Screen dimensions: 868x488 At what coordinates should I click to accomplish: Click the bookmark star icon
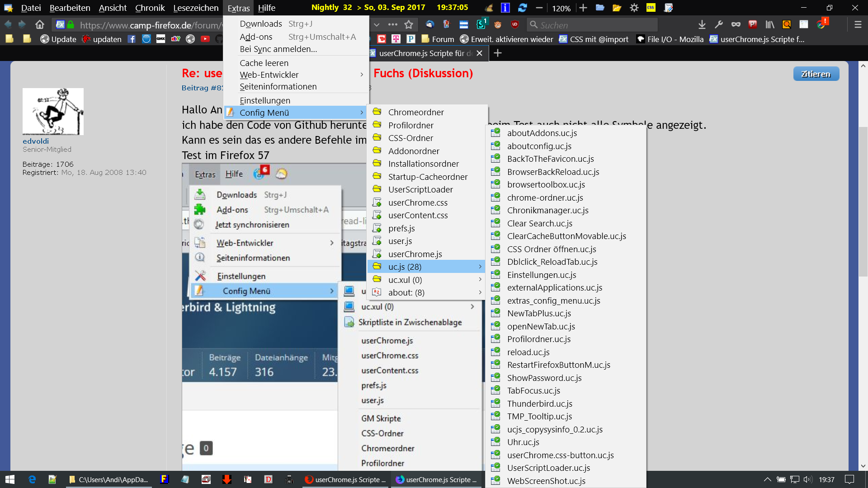tap(409, 24)
